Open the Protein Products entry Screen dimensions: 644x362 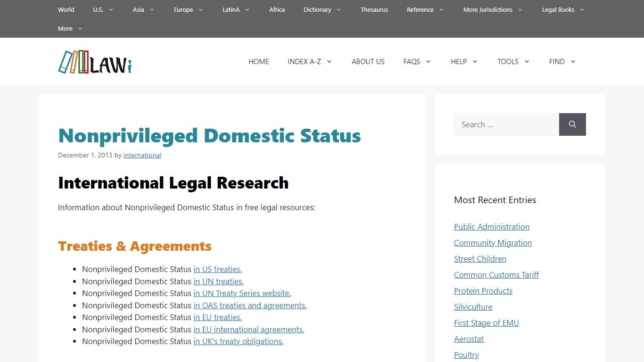[483, 291]
